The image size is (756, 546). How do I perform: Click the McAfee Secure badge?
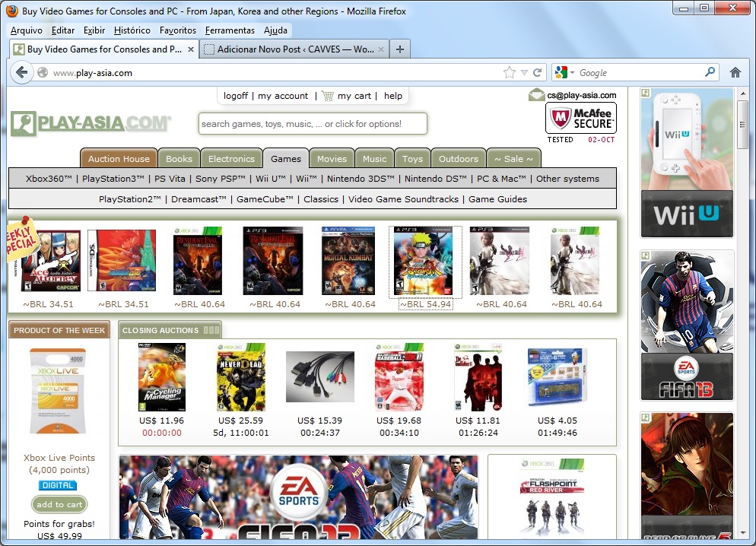581,119
